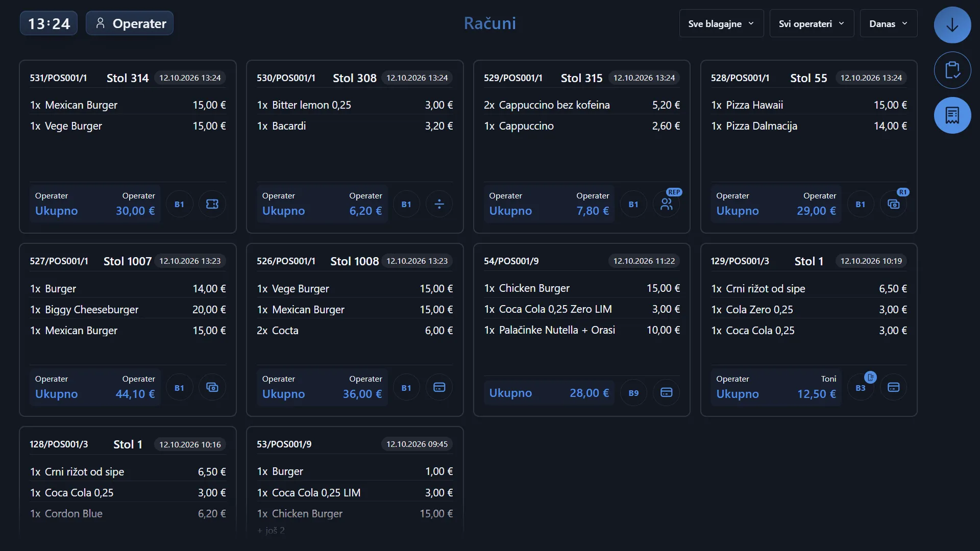Viewport: 980px width, 551px height.
Task: Click cash payment icon on receipt 527/POS001/1
Action: click(x=212, y=387)
